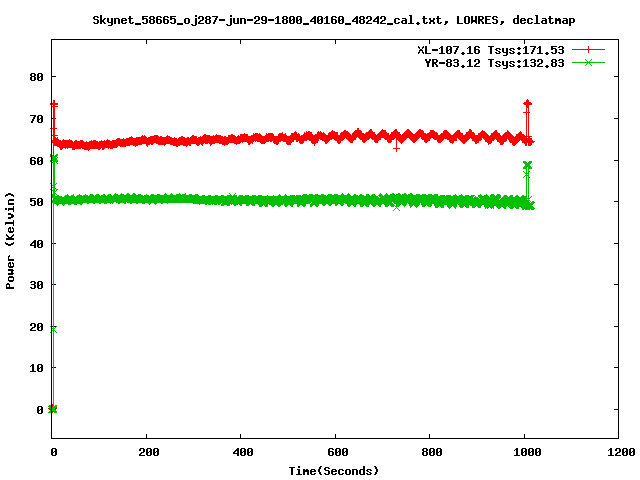Click the x-axis tick label 600
This screenshot has width=640, height=480.
[x=338, y=452]
